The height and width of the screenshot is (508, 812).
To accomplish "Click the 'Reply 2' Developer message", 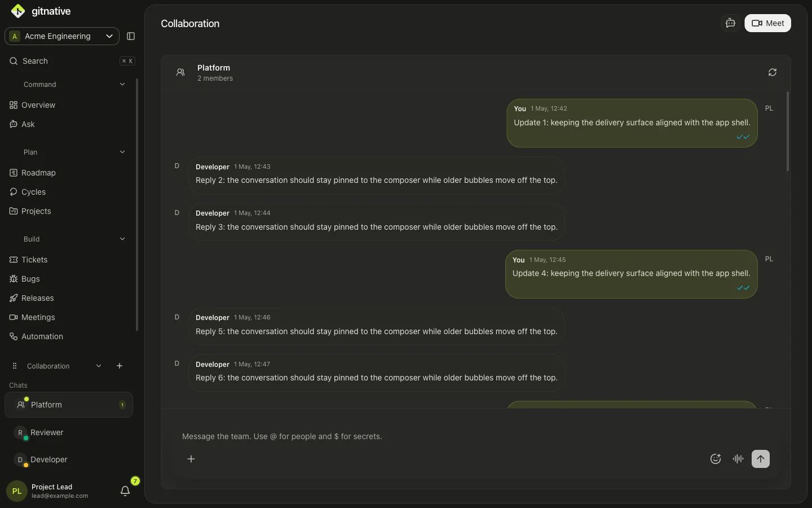I will coord(377,175).
